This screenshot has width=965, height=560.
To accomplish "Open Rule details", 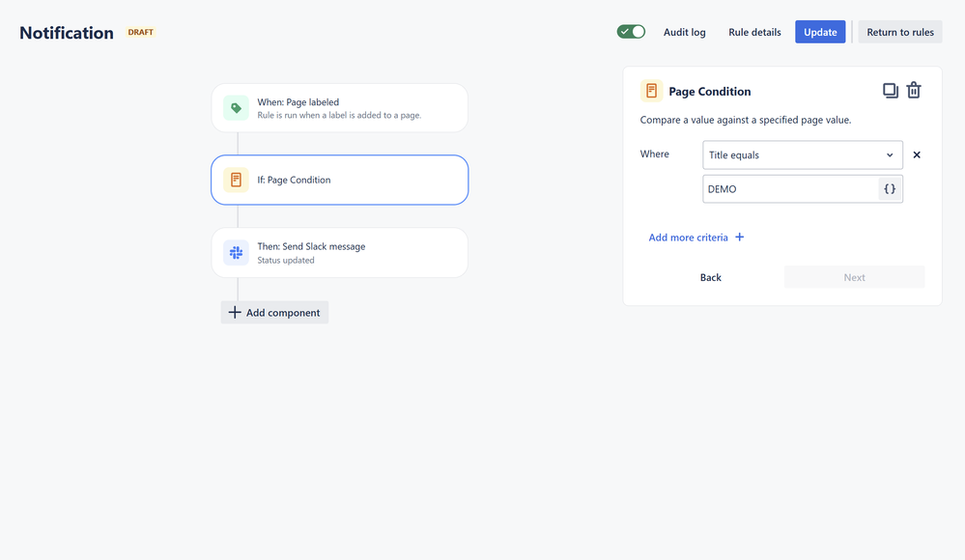I will (x=754, y=32).
